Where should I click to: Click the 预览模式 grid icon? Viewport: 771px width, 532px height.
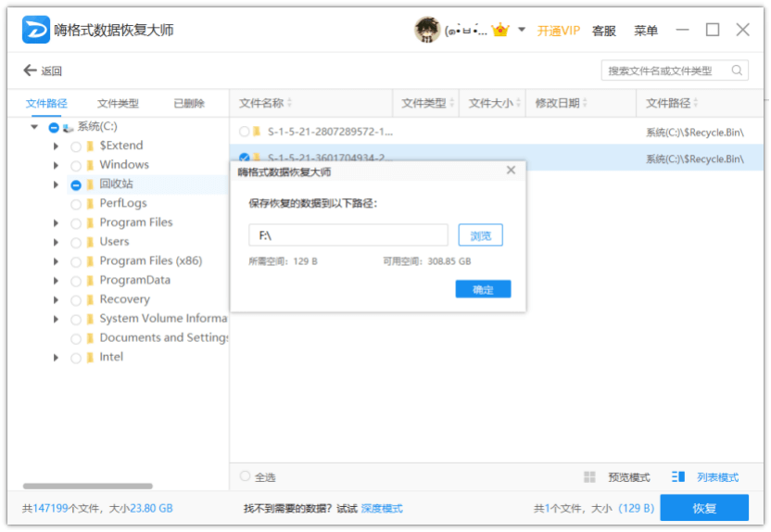589,477
